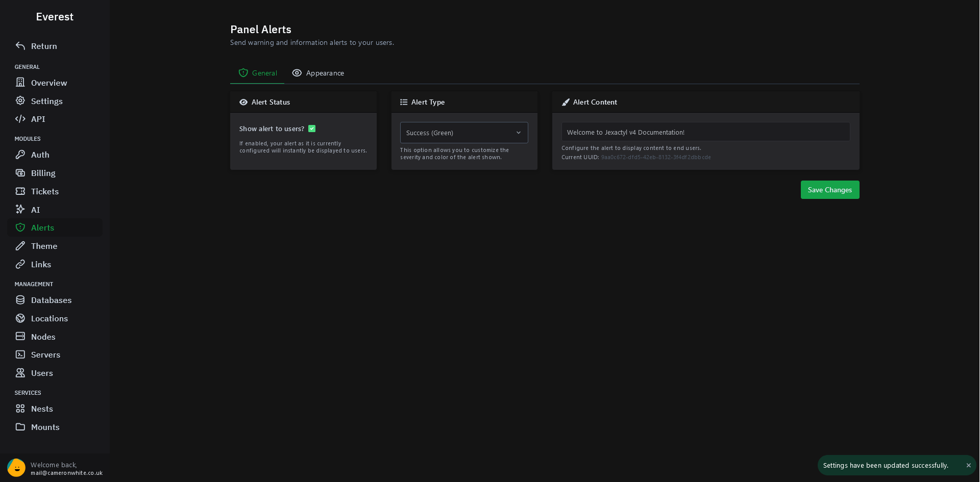
Task: Click the Settings gear icon
Action: pos(20,100)
